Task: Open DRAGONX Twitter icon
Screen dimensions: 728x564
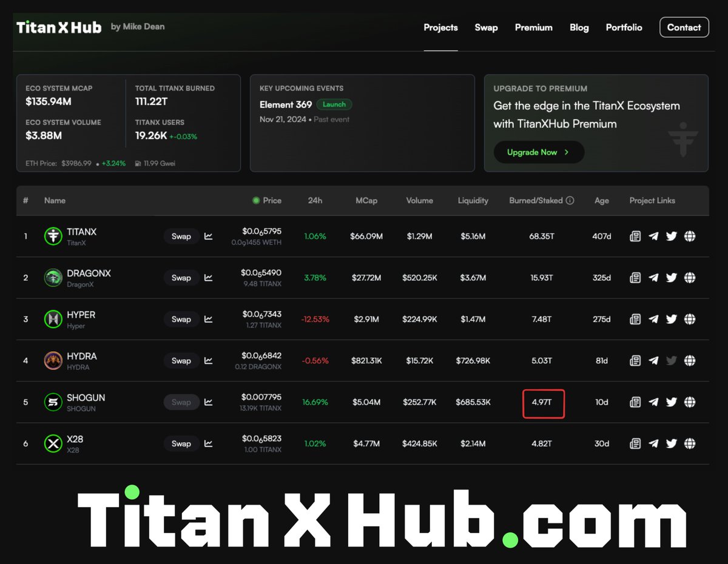Action: pos(671,278)
